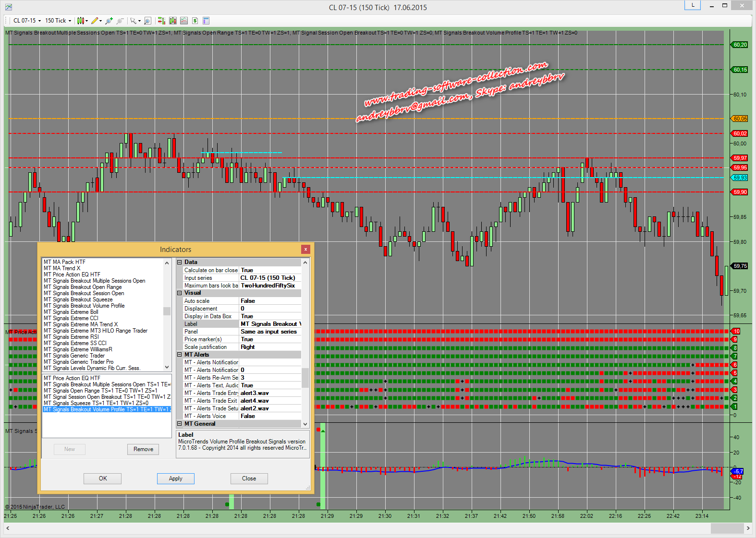Select the arrow cursor pointer tool

click(x=133, y=21)
